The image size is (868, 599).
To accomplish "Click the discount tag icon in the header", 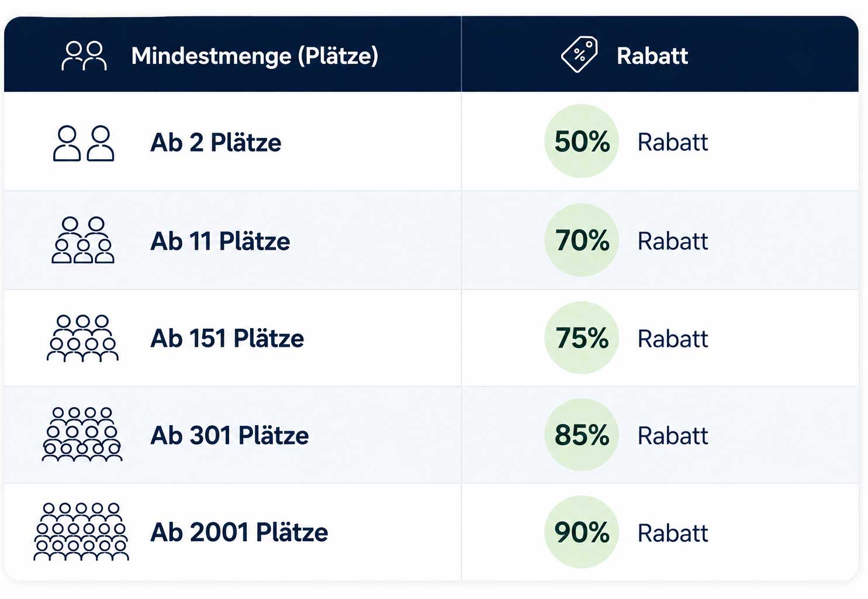I will click(579, 54).
